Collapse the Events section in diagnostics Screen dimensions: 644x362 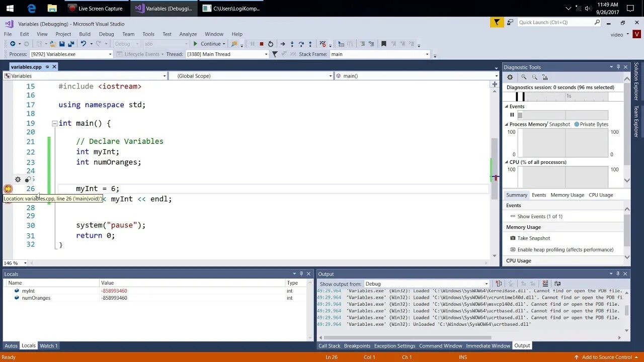coord(507,107)
